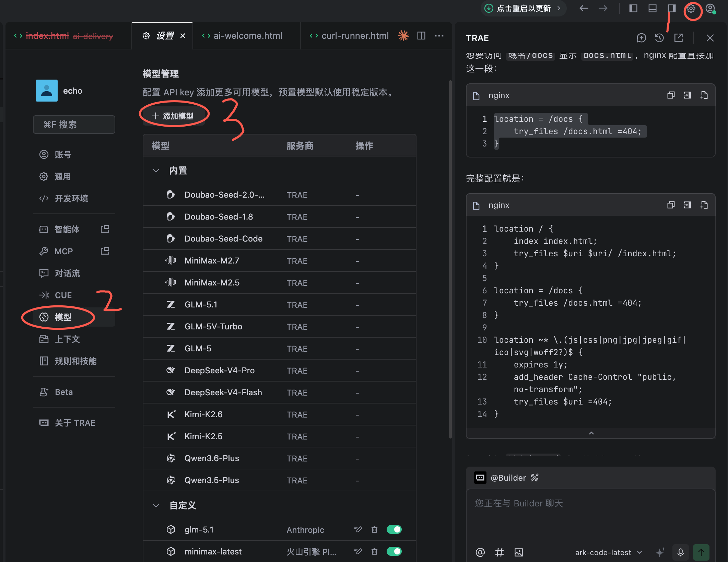Pop out the TRAE panel to a window
This screenshot has width=728, height=562.
pos(679,38)
